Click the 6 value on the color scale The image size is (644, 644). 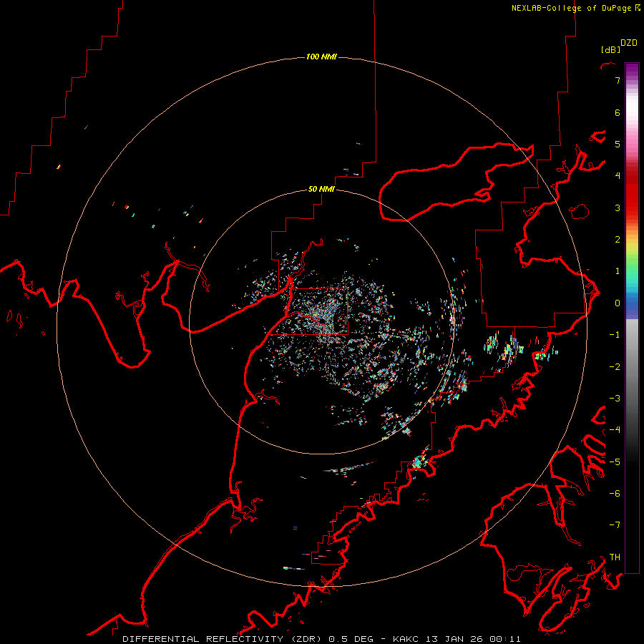618,112
